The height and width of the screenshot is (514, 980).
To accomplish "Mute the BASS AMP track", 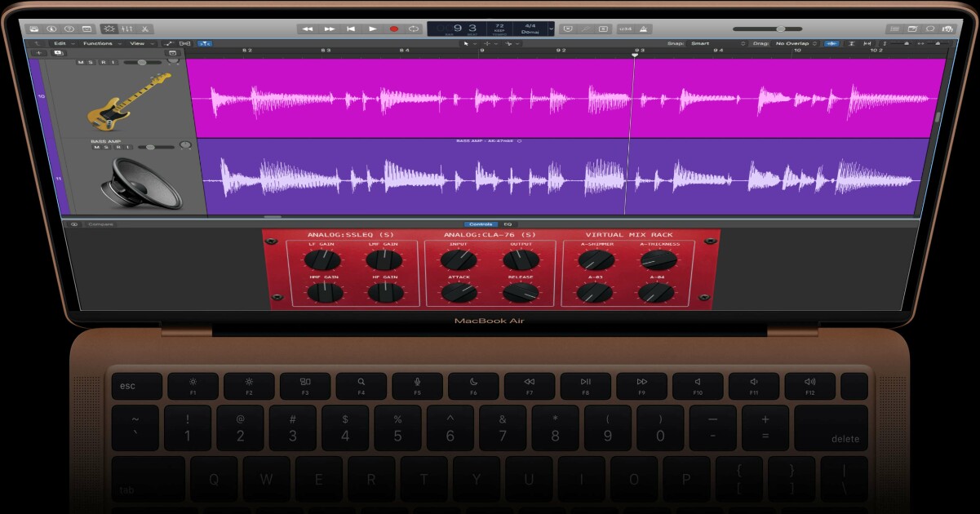I will pyautogui.click(x=96, y=147).
